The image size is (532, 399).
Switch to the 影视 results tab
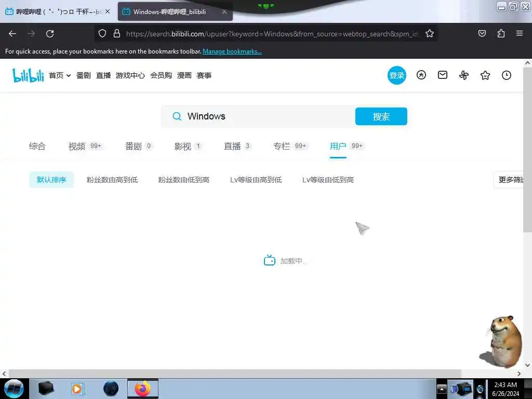tap(188, 146)
